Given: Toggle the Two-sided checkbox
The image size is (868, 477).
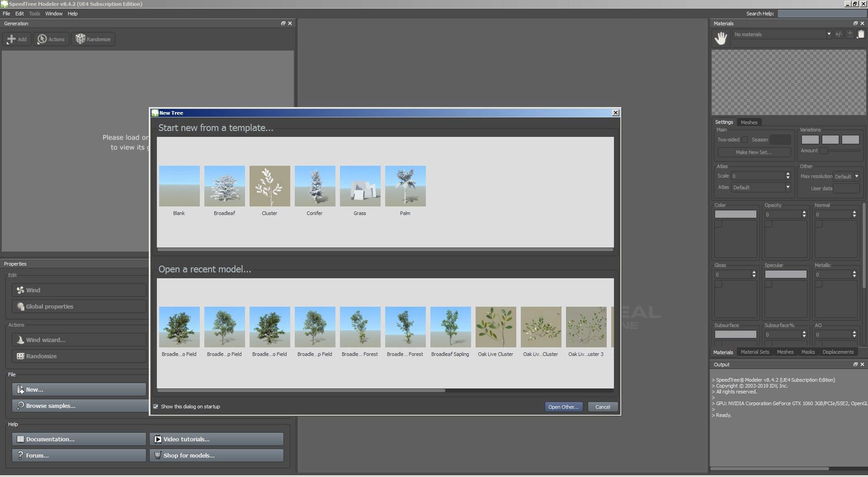Looking at the screenshot, I should pos(745,140).
